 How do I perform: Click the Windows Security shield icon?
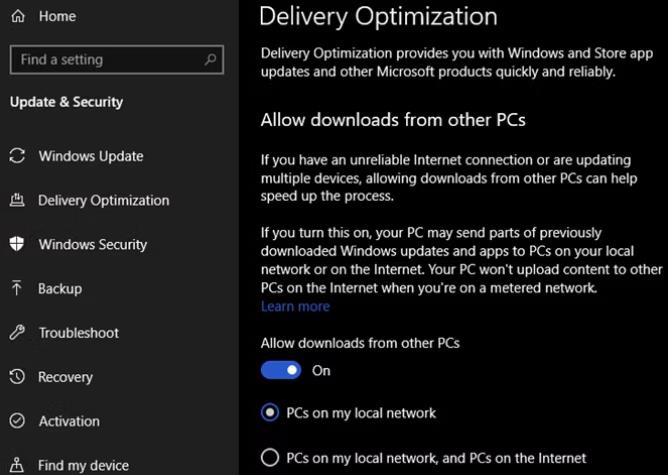pyautogui.click(x=17, y=244)
